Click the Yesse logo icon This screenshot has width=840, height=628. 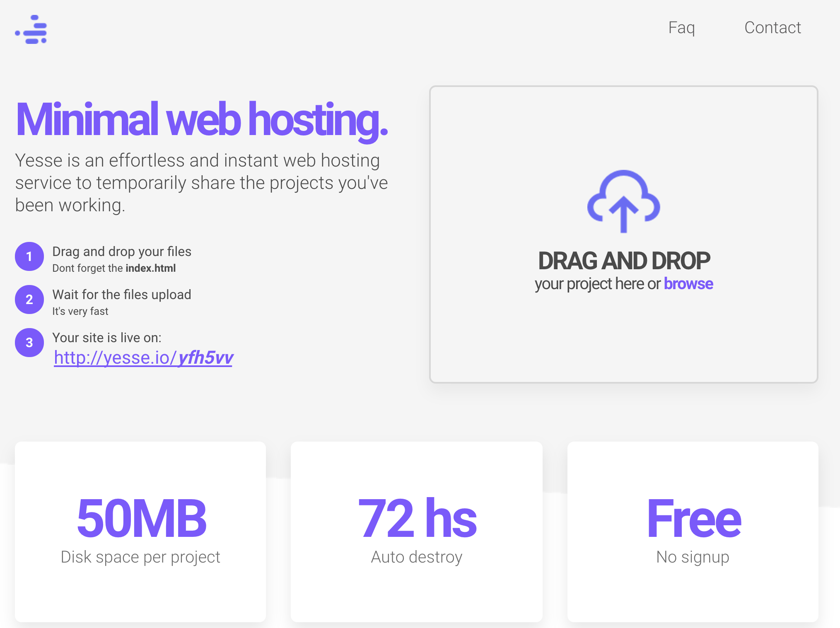(31, 30)
